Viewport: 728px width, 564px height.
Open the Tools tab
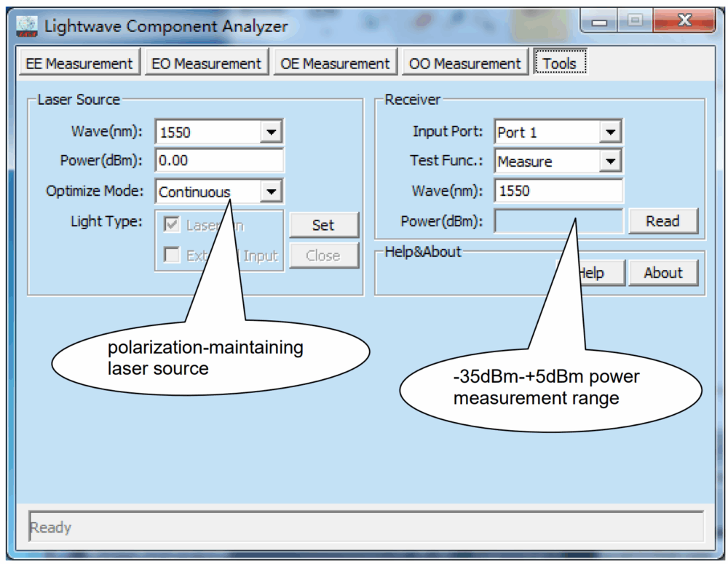[559, 64]
